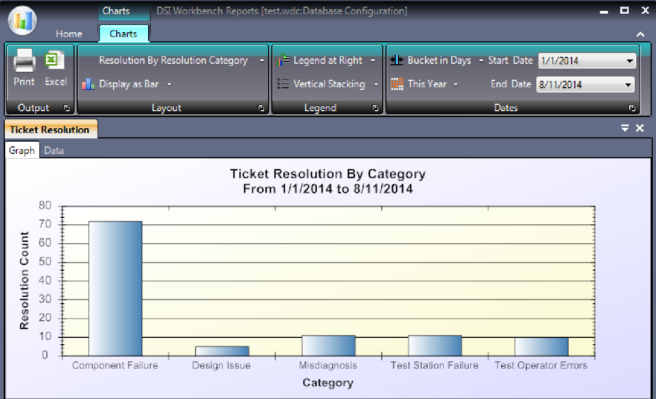Expand the Resolution By Resolution Category dropdown
The width and height of the screenshot is (656, 399).
click(262, 61)
